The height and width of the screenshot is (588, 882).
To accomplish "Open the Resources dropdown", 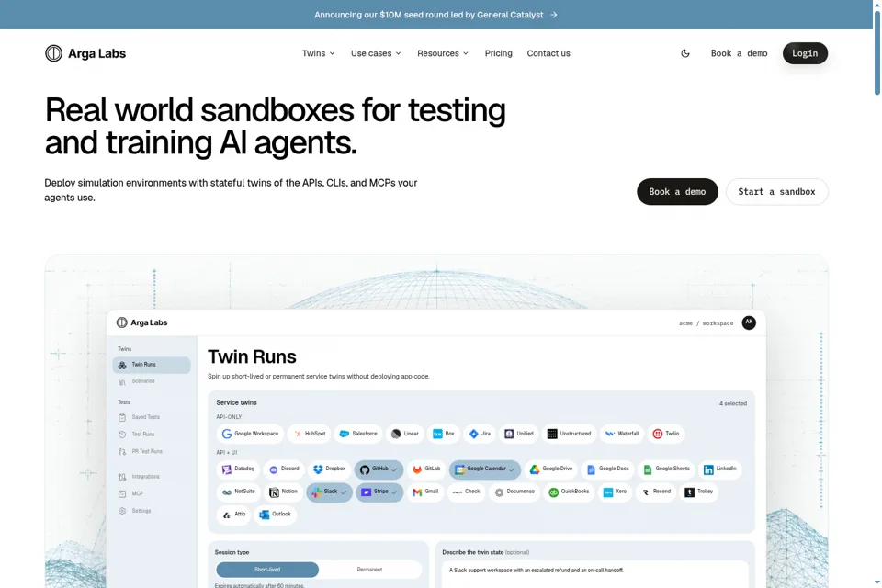I will tap(443, 53).
